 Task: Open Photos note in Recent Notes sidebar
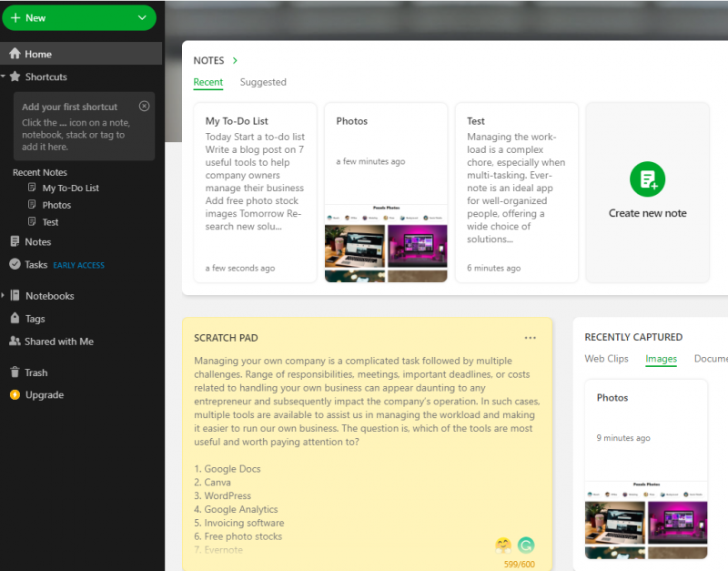tap(56, 205)
